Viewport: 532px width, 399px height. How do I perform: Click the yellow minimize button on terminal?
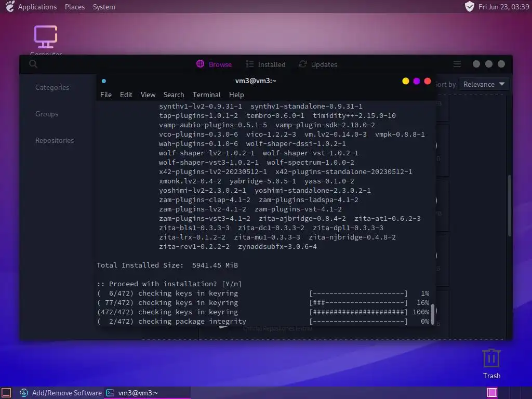[x=405, y=81]
